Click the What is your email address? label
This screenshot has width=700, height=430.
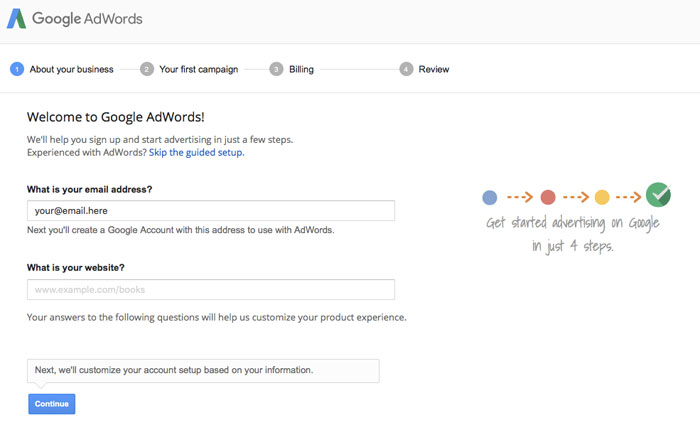89,189
